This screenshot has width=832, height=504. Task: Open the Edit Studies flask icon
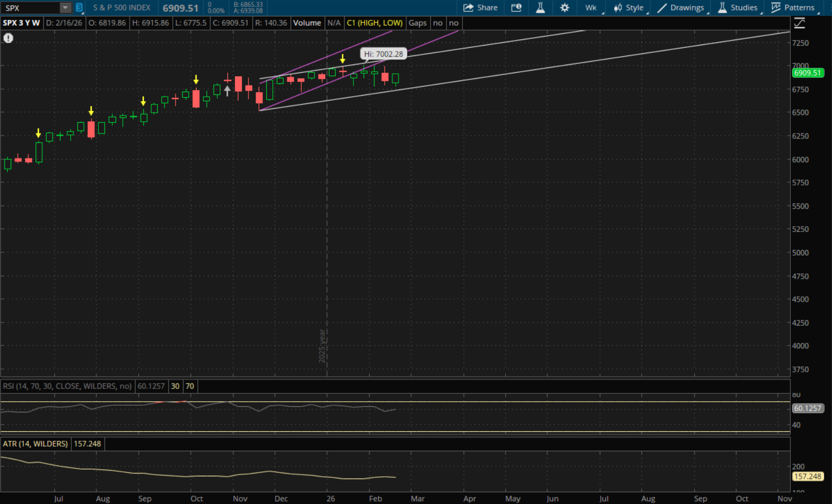540,8
